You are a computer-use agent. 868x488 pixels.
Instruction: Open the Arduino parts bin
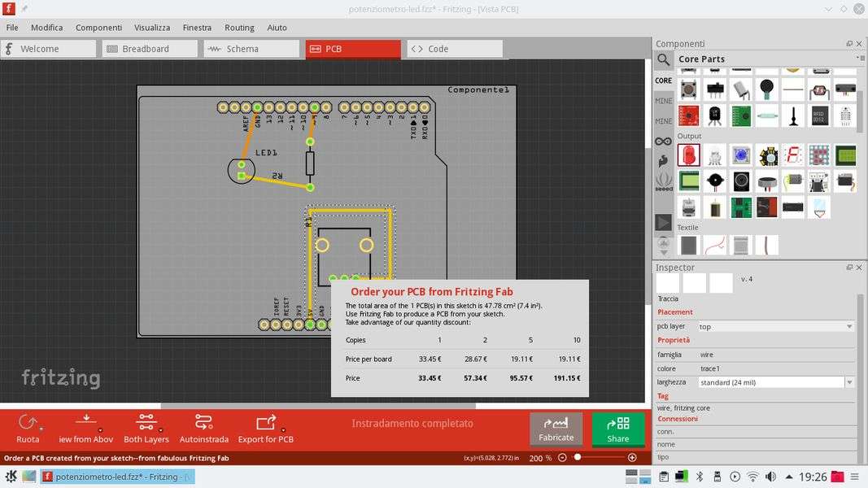tap(664, 141)
